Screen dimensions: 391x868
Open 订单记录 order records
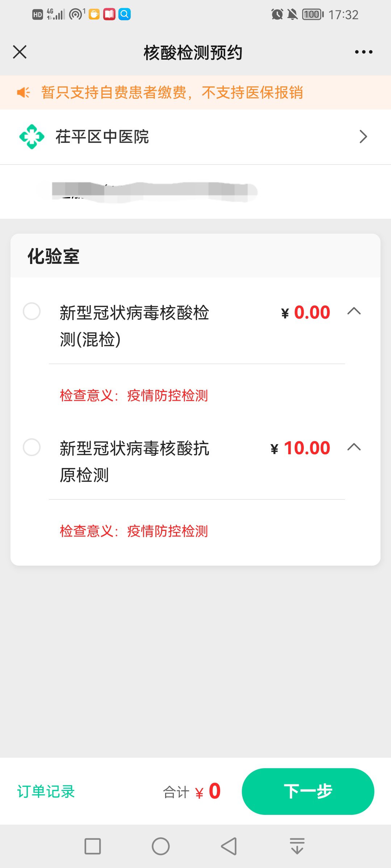tap(46, 792)
